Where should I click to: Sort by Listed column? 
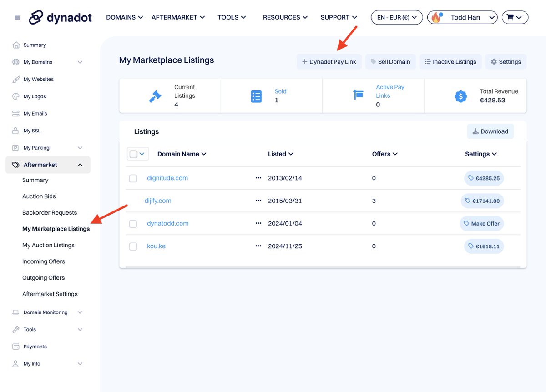pyautogui.click(x=281, y=154)
